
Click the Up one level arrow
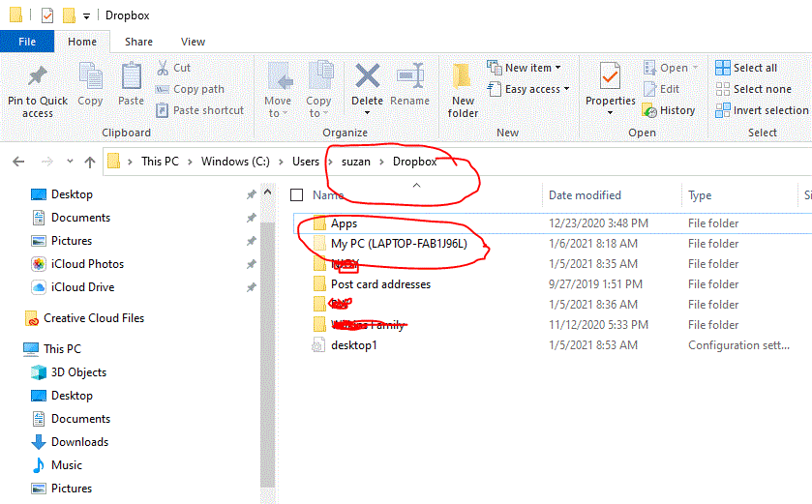(x=90, y=162)
